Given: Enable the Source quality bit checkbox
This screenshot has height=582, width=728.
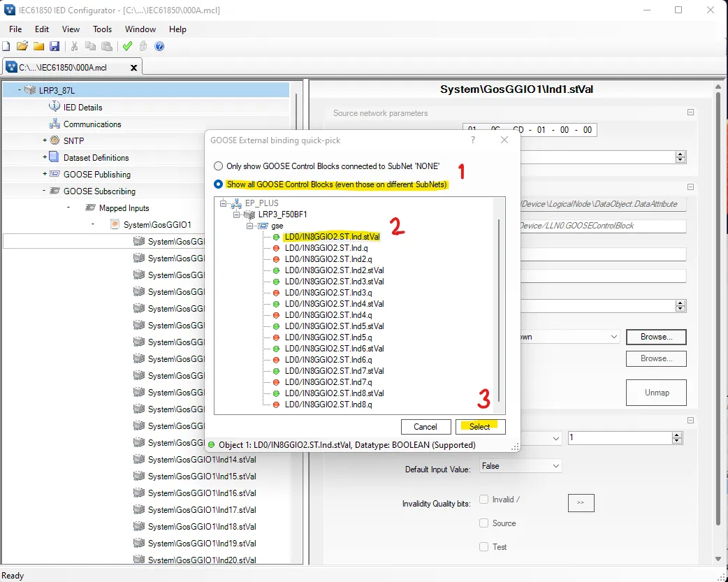Looking at the screenshot, I should 483,523.
